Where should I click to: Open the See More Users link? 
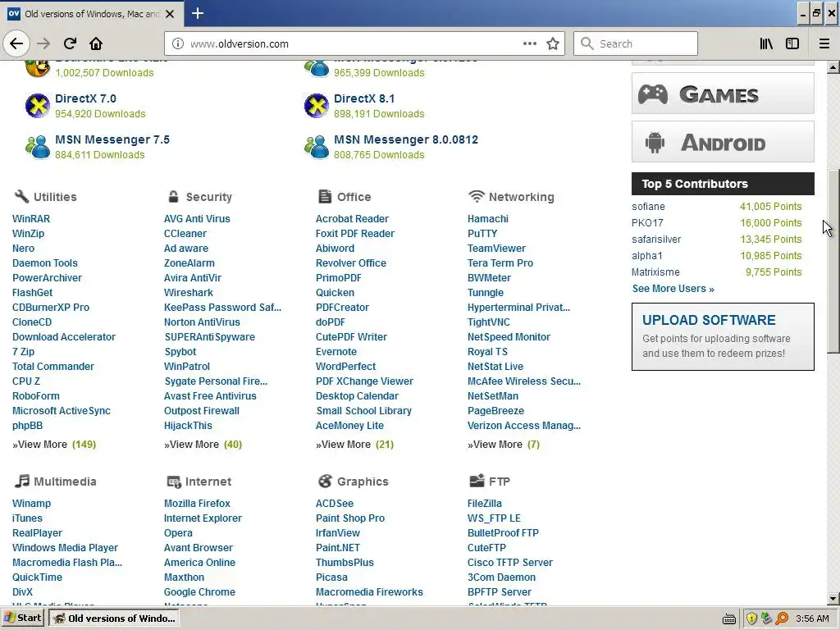click(673, 289)
